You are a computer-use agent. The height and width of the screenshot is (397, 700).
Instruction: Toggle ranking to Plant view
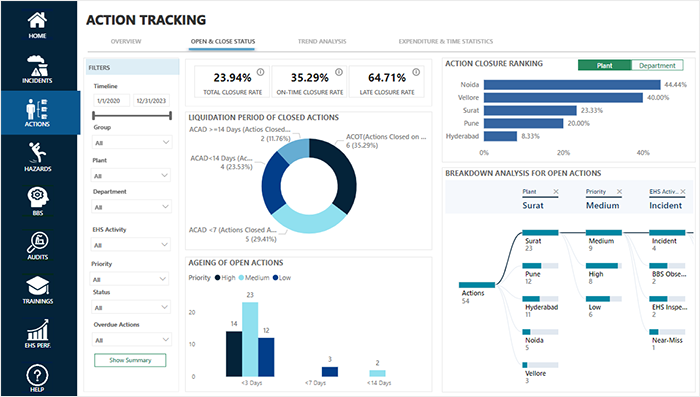coord(604,65)
